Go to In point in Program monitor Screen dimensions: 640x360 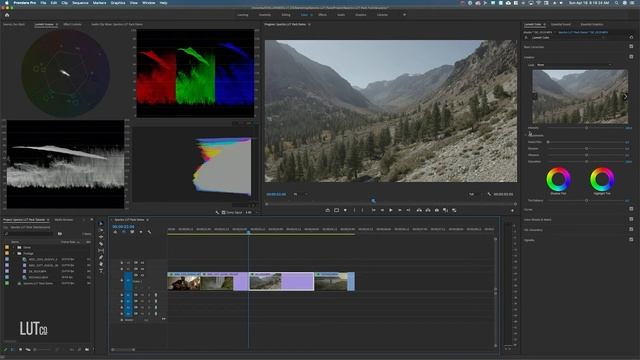[x=373, y=210]
